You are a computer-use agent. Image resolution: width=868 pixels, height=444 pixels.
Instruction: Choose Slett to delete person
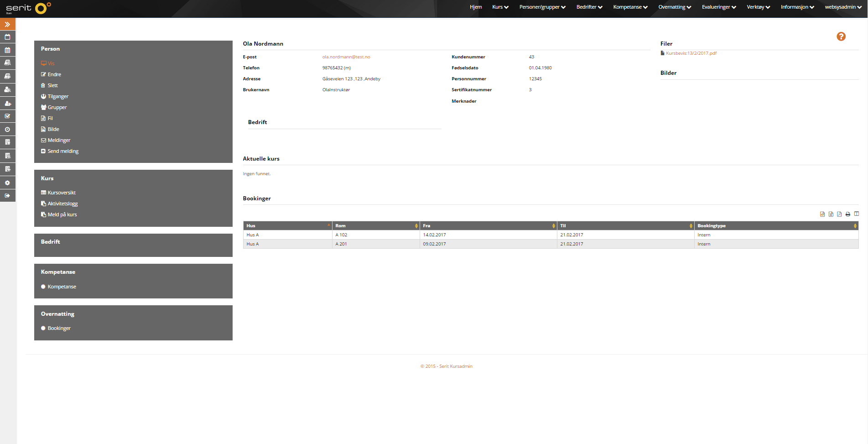pos(49,85)
